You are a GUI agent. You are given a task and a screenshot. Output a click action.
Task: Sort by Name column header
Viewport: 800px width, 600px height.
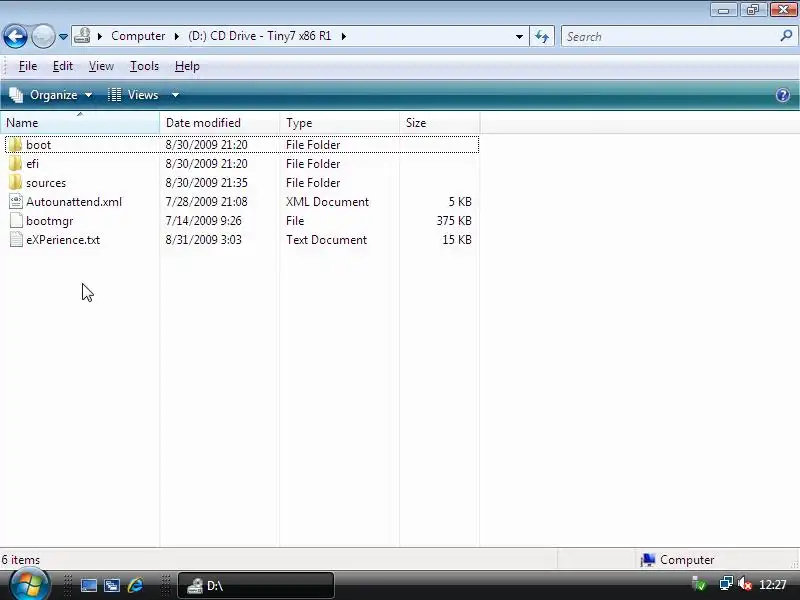(80, 123)
